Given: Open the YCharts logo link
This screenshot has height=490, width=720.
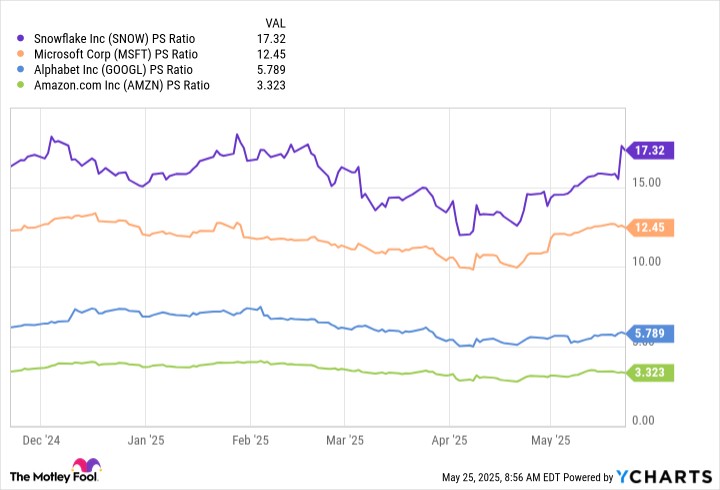Looking at the screenshot, I should [665, 476].
